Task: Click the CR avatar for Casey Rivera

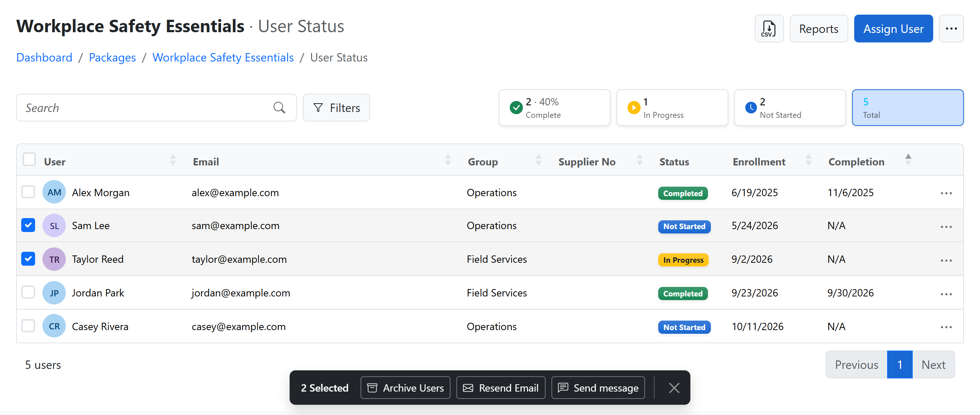Action: (x=54, y=326)
